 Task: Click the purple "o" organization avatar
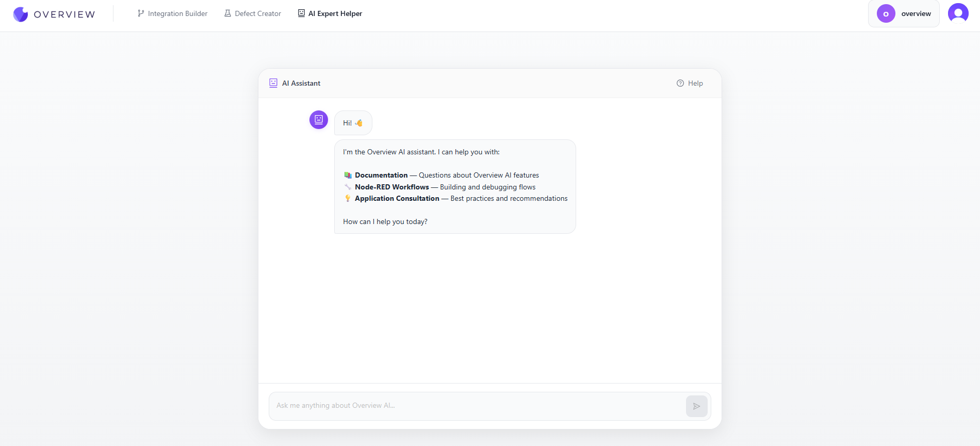(x=886, y=14)
